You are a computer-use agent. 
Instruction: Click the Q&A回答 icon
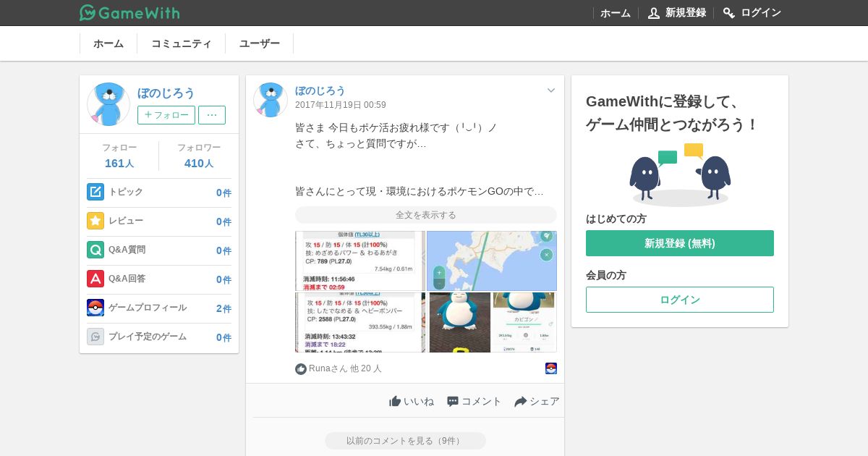pos(95,279)
